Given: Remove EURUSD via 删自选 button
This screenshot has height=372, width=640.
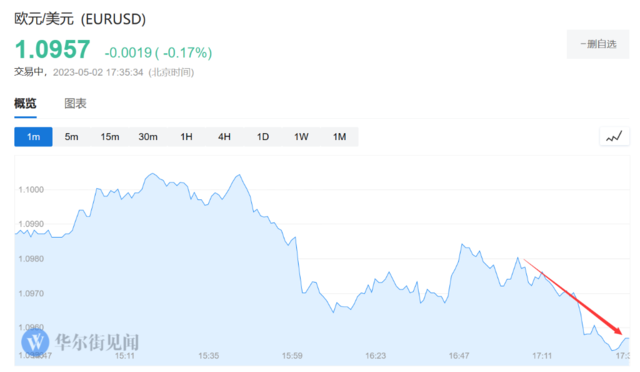Looking at the screenshot, I should [x=598, y=44].
